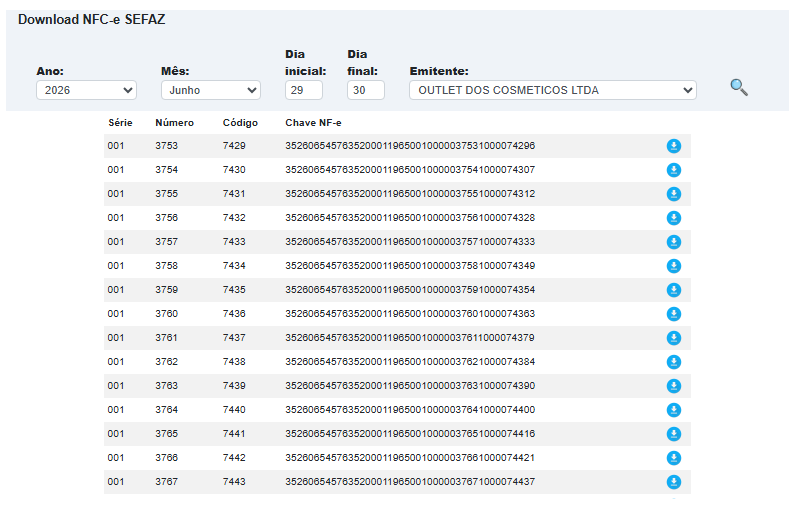The height and width of the screenshot is (525, 802).
Task: Click the magnifying glass search icon
Action: click(739, 88)
